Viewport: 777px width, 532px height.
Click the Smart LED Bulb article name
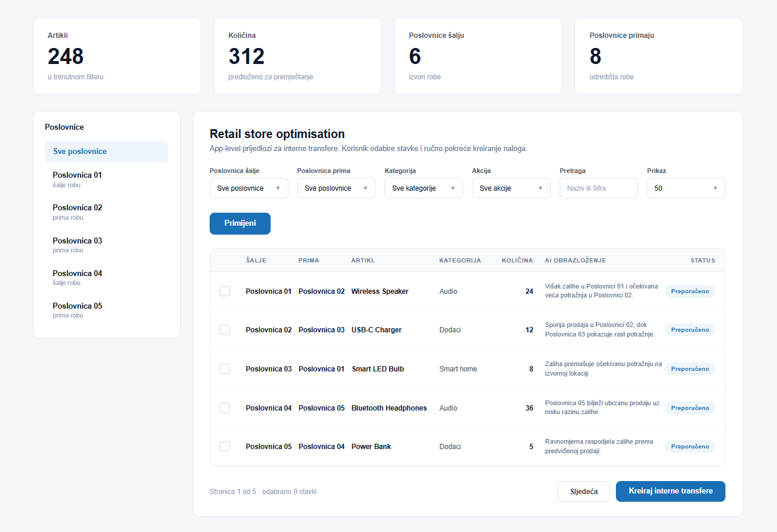point(378,368)
